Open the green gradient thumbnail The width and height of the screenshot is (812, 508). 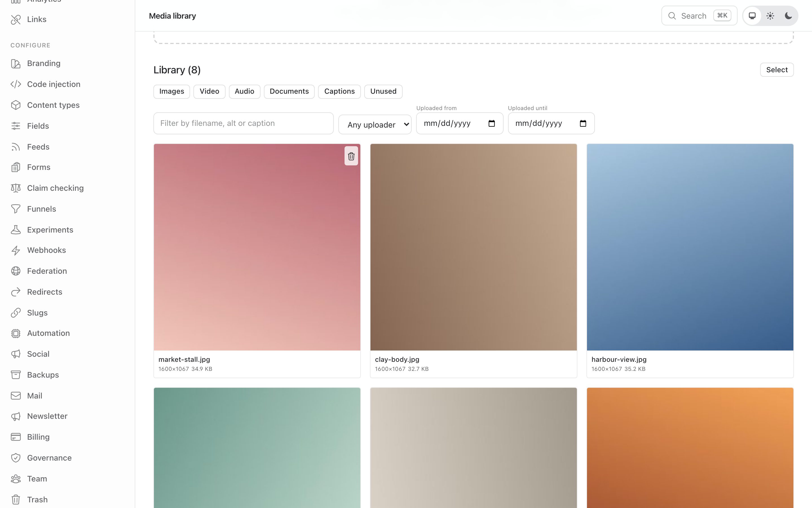click(257, 448)
